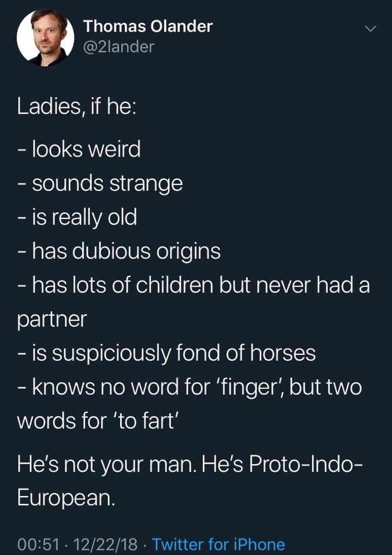This screenshot has height=555, width=392.
Task: Click the 'has dubious origins' line
Action: tap(118, 251)
